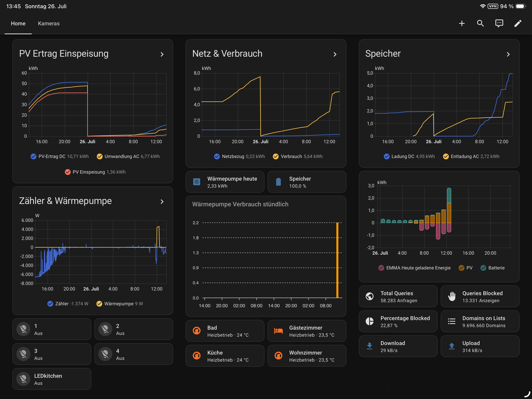Click the Bad thermostat icon
This screenshot has width=532, height=399.
pos(196,331)
